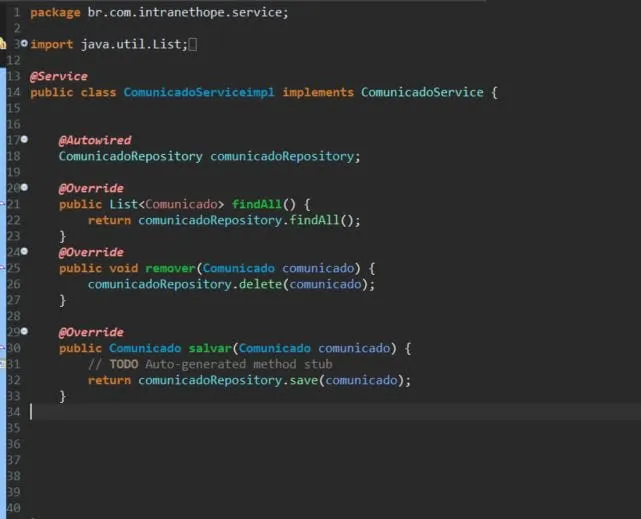This screenshot has width=641, height=519.
Task: Fold the salvar method at line 29
Action: click(24, 332)
